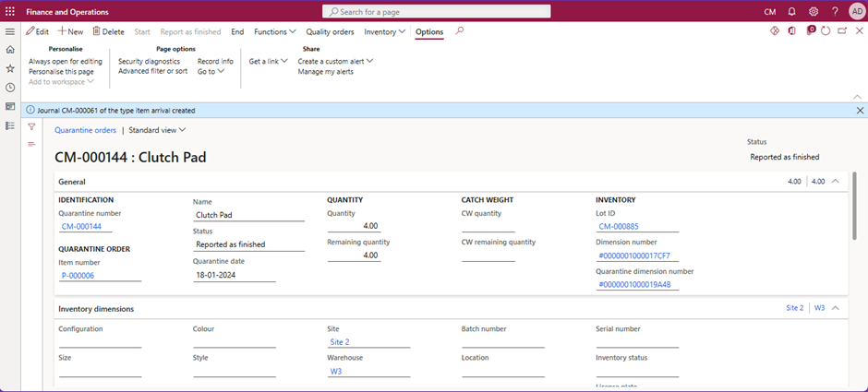Open the Power Apps diamond icon

tap(775, 31)
